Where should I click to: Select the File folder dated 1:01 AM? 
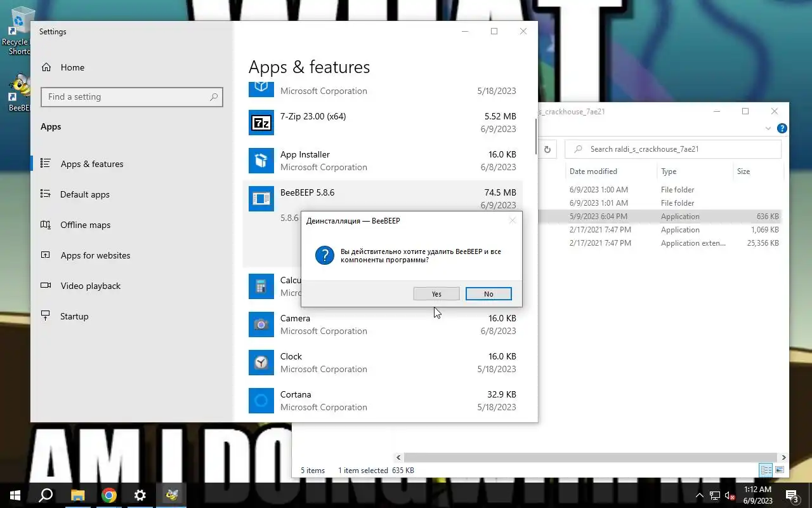click(x=660, y=203)
